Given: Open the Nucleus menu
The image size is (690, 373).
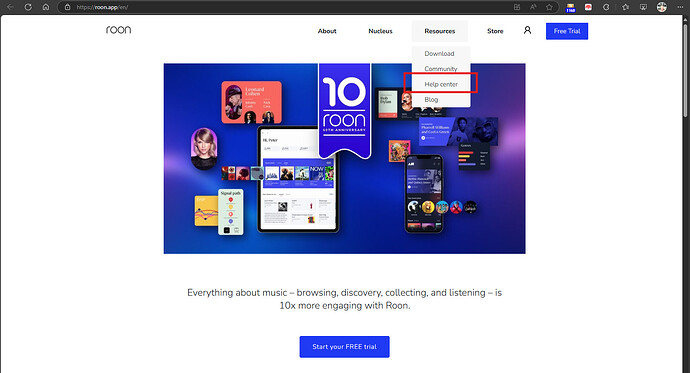Looking at the screenshot, I should point(380,31).
